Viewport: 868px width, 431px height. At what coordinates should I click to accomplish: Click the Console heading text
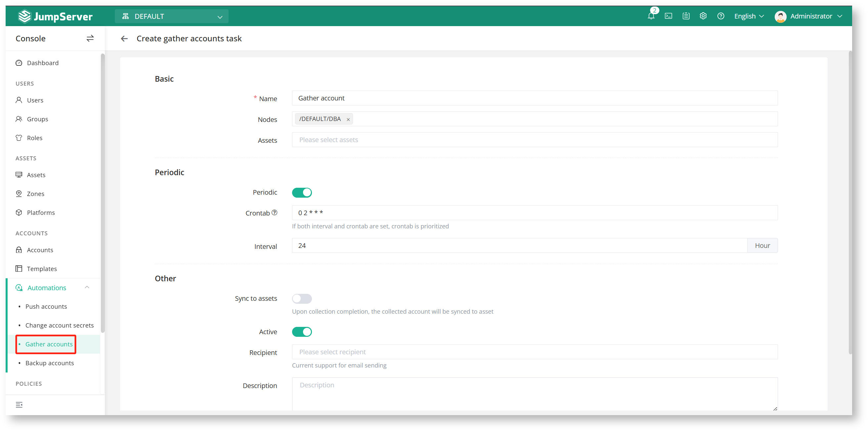pyautogui.click(x=31, y=38)
